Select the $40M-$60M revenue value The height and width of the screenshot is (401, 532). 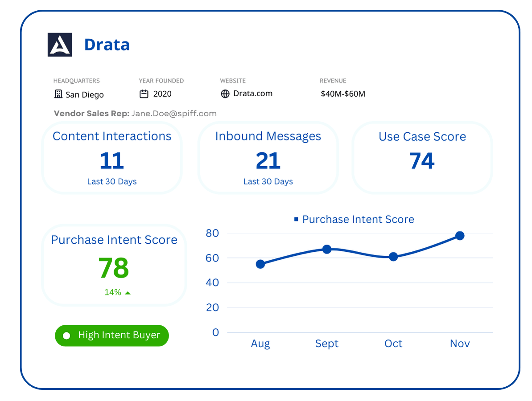click(343, 94)
